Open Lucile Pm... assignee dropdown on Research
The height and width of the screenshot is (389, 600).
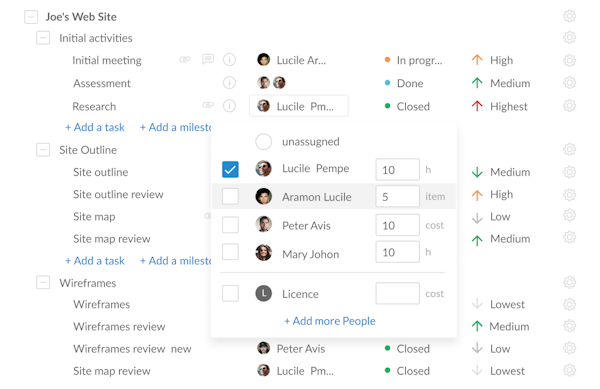[299, 106]
